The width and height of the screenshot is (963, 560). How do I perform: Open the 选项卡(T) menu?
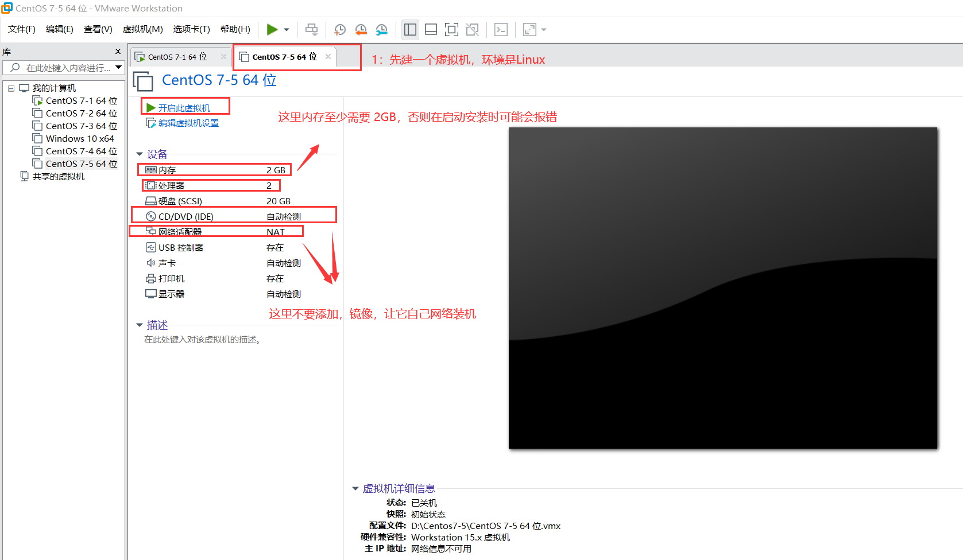pyautogui.click(x=192, y=29)
